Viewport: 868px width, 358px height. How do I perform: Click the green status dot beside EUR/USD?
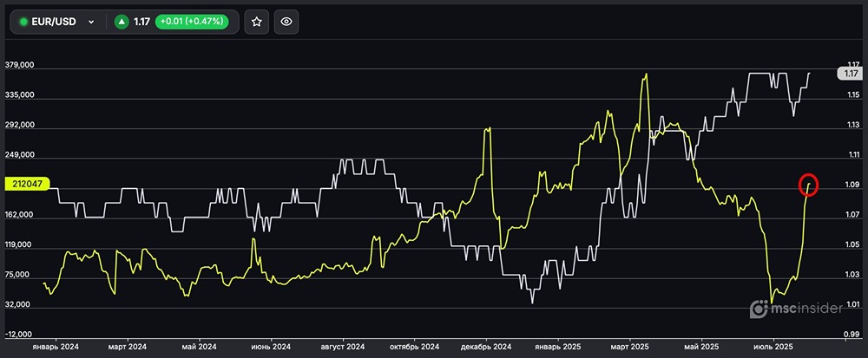(x=23, y=22)
